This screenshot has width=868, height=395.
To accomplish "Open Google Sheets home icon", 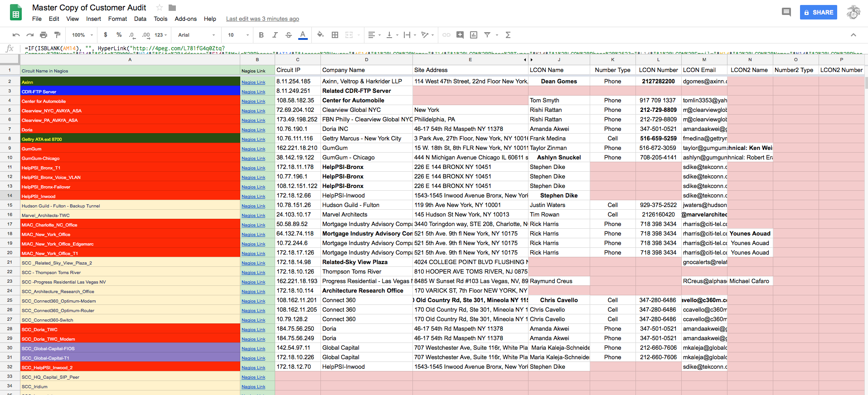I will click(16, 13).
